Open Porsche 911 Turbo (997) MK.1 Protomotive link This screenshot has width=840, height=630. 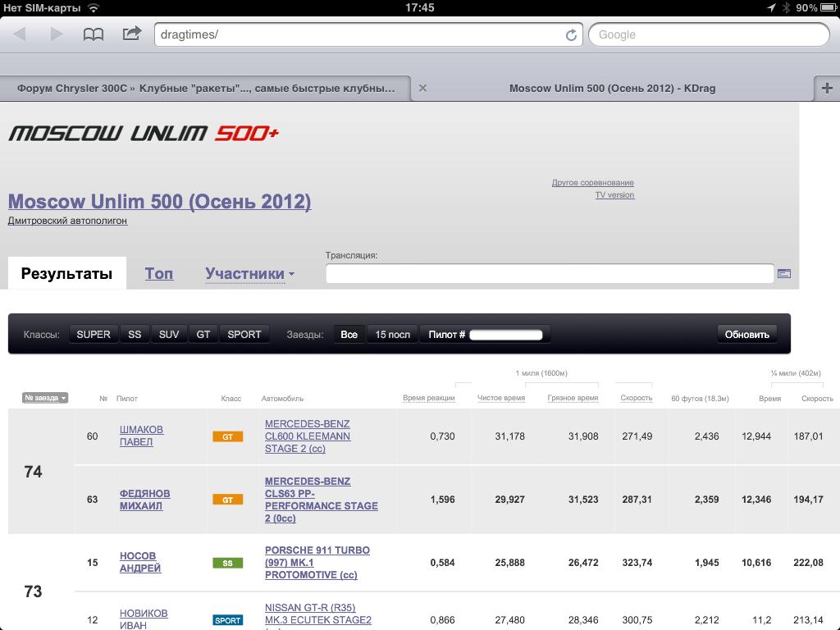pos(317,562)
